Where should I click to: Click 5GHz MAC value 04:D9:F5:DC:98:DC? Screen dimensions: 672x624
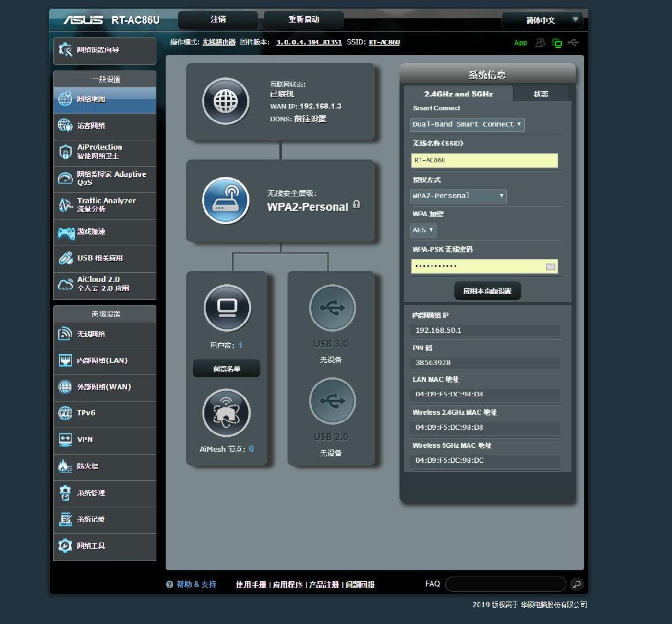coord(450,460)
